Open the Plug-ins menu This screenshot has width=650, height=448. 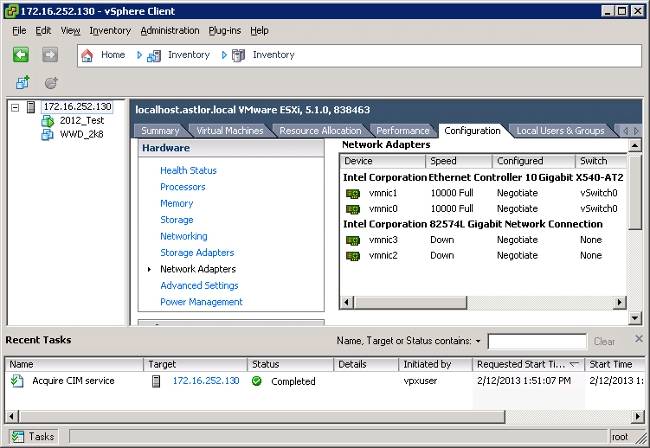click(225, 31)
